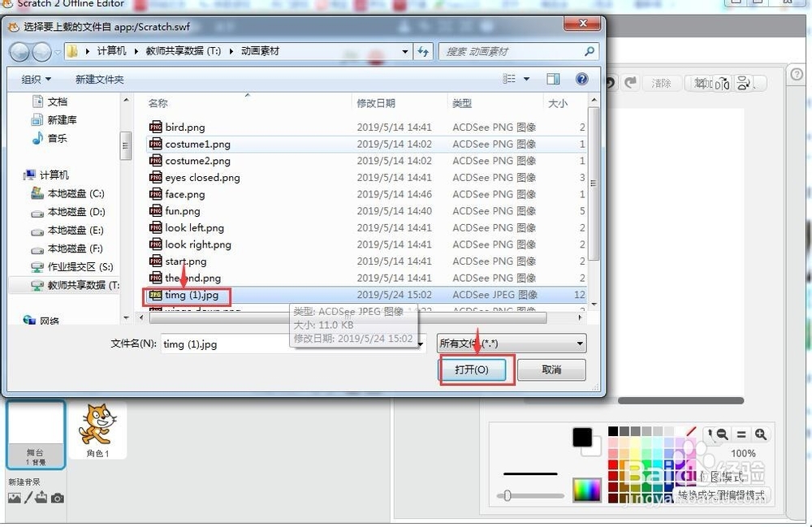Image resolution: width=812 pixels, height=527 pixels.
Task: Open address bar history dropdown
Action: click(x=405, y=51)
